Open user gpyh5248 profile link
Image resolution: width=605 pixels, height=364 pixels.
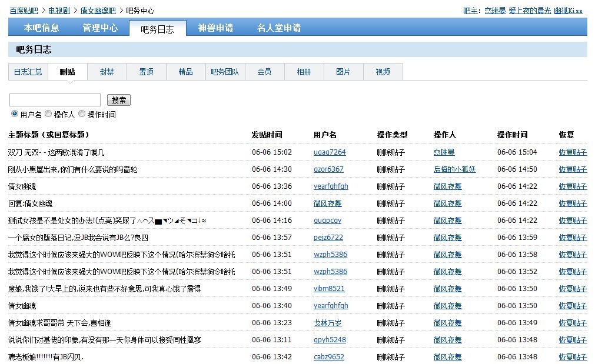330,340
